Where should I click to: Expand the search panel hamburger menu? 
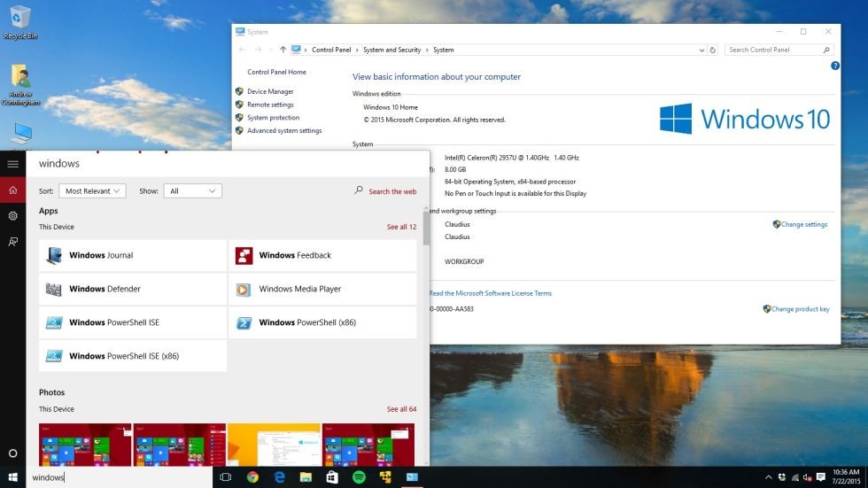click(x=12, y=164)
